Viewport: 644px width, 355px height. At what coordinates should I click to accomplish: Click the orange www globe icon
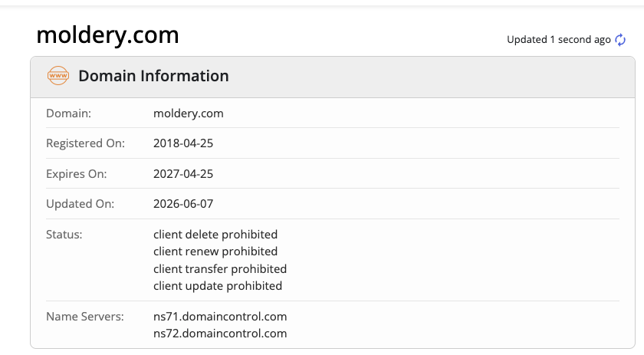(58, 76)
